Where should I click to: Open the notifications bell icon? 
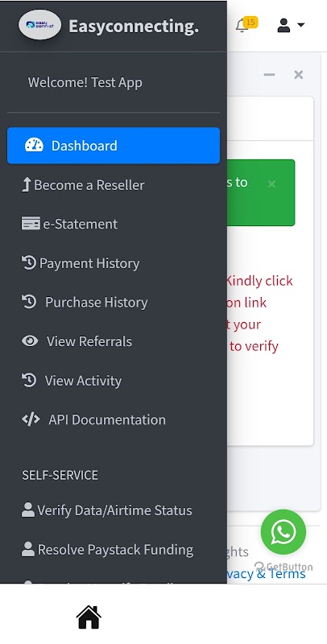point(242,26)
